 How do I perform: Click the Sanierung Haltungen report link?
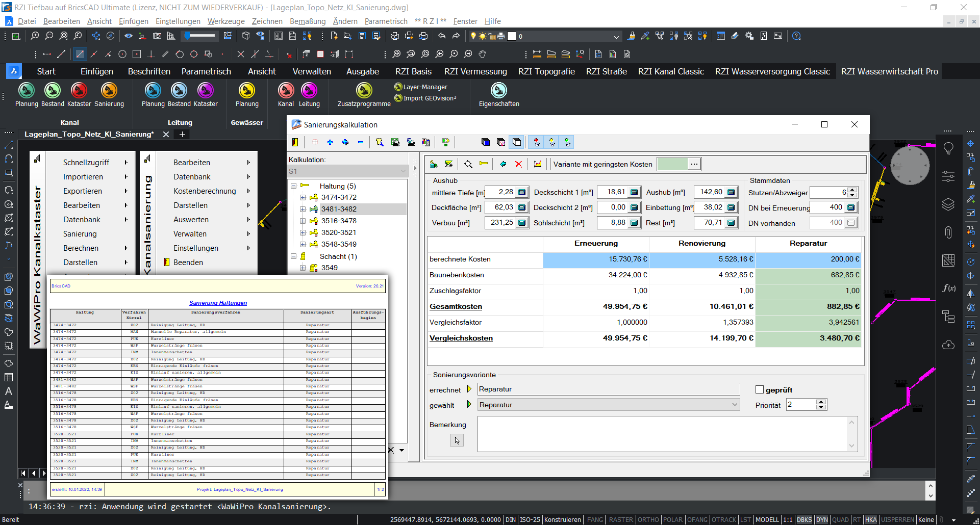pos(218,303)
